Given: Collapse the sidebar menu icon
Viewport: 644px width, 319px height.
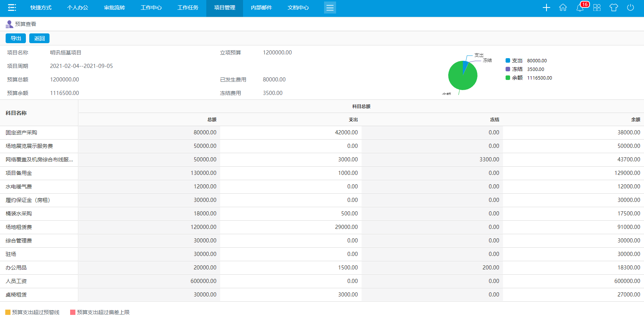Looking at the screenshot, I should (x=12, y=8).
